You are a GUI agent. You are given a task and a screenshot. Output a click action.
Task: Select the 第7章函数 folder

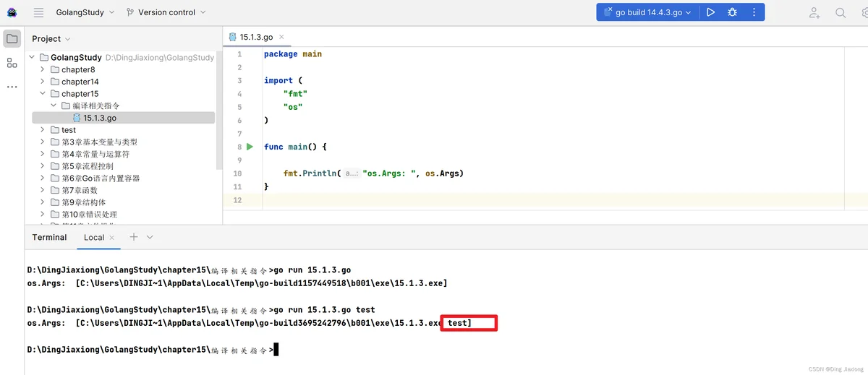click(x=76, y=190)
